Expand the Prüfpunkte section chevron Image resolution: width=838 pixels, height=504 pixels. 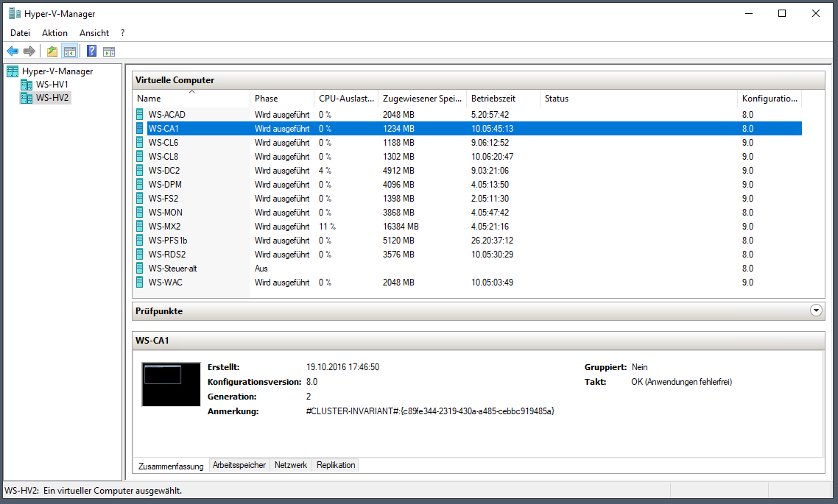click(x=816, y=310)
